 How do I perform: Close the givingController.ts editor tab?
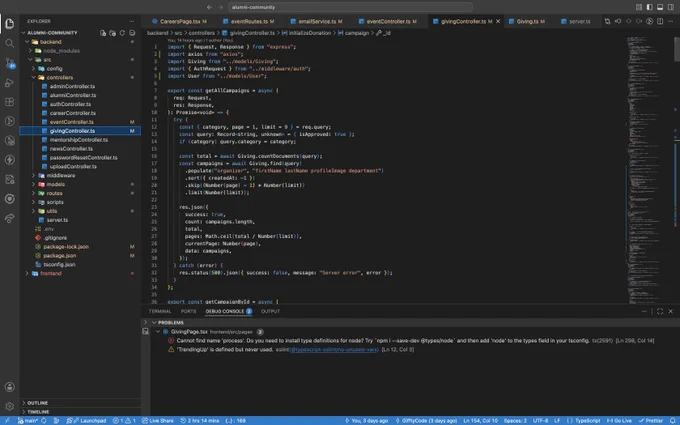pyautogui.click(x=498, y=21)
